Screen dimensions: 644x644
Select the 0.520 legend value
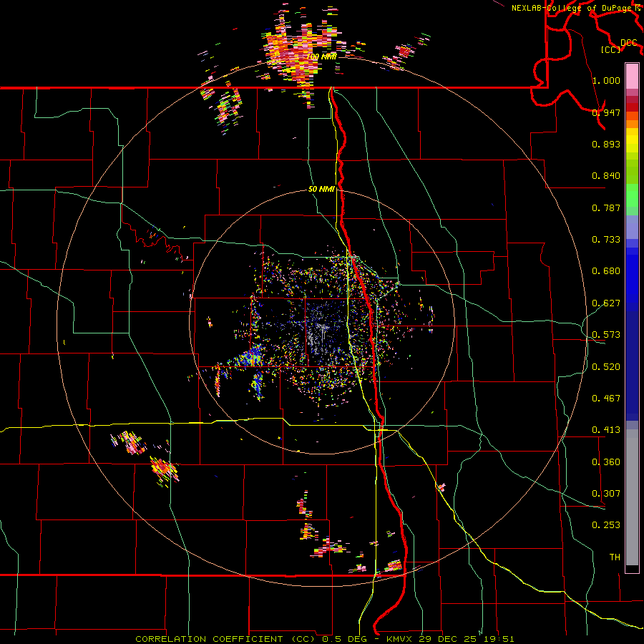606,367
